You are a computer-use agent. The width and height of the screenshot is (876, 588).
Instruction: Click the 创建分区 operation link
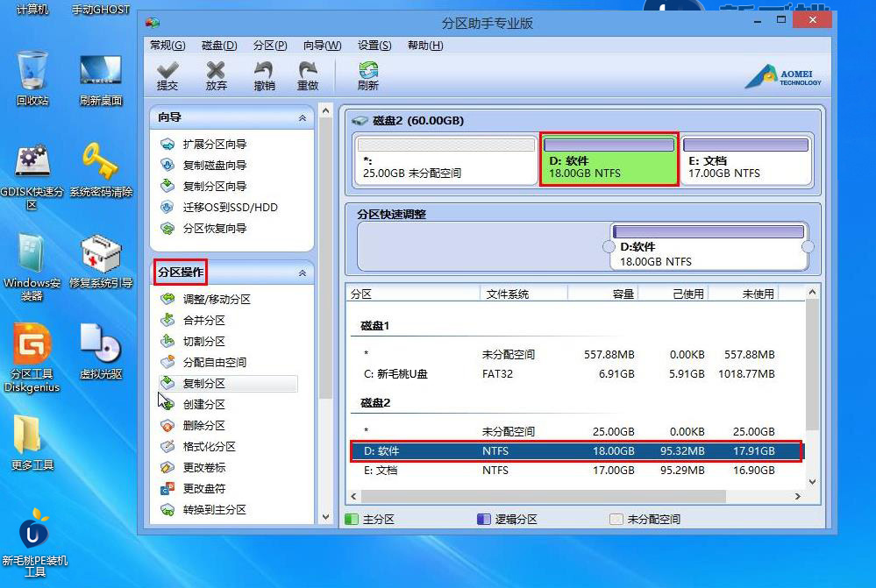204,404
